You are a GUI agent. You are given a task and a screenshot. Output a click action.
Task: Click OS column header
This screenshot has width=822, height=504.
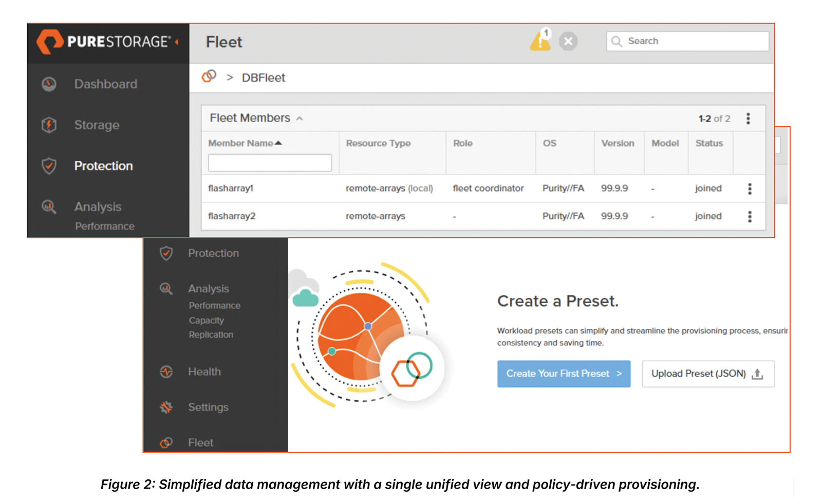click(x=549, y=143)
